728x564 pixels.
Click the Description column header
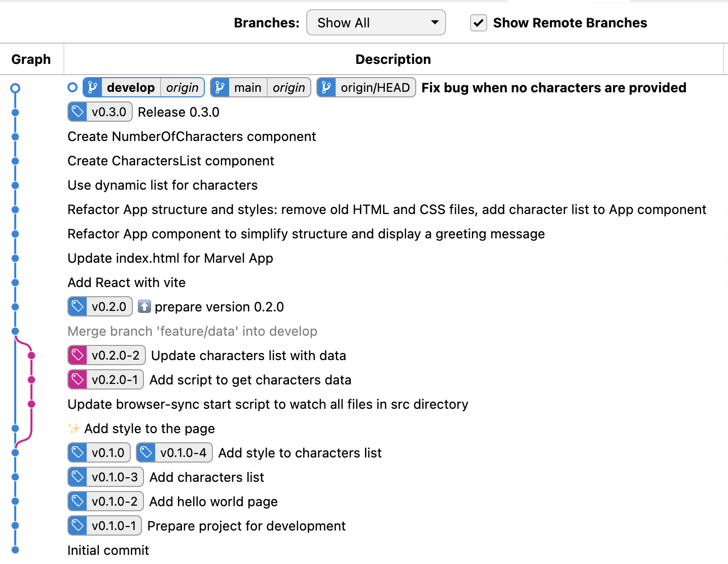coord(393,59)
